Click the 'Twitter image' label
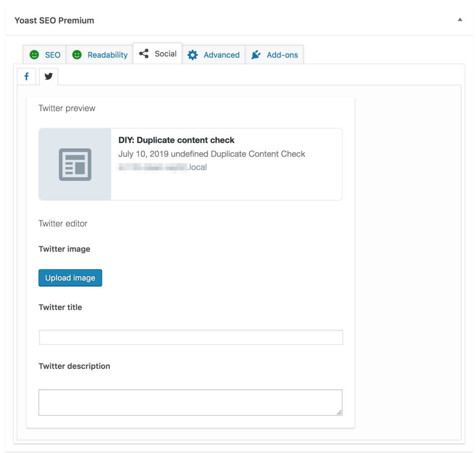The height and width of the screenshot is (453, 476). point(64,249)
